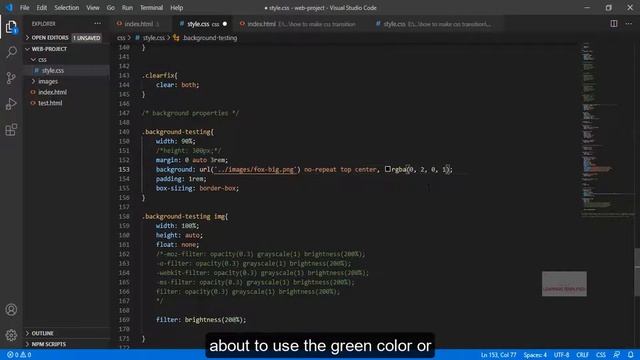Open the Run and Debug view icon
This screenshot has height=360, width=640.
[x=11, y=104]
